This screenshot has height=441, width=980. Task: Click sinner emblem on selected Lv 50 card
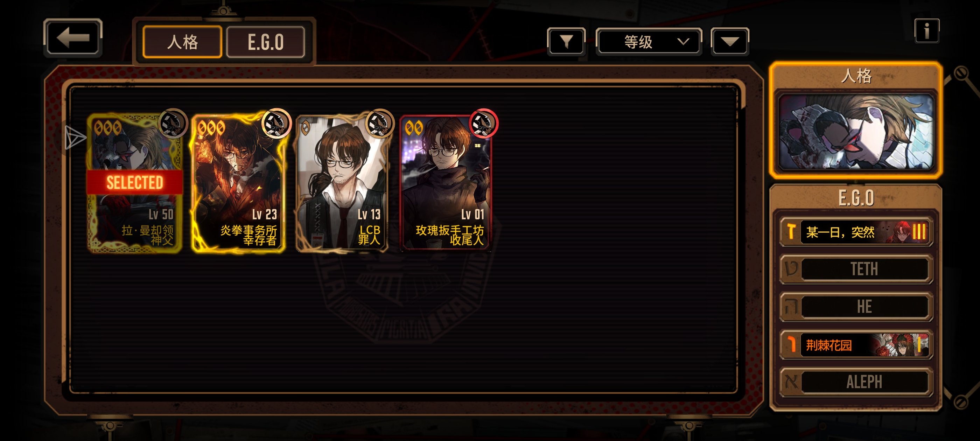click(x=173, y=123)
